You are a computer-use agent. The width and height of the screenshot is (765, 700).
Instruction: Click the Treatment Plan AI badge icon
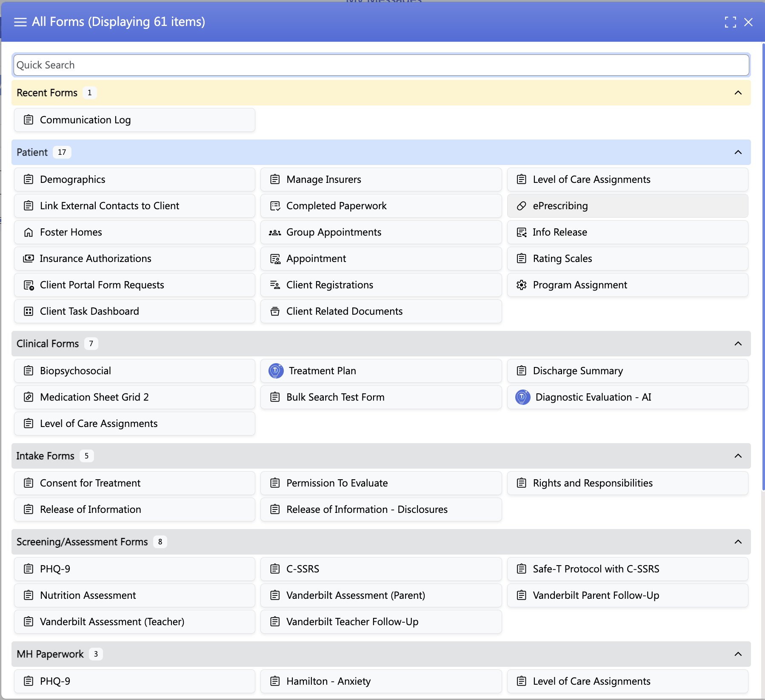pos(276,371)
